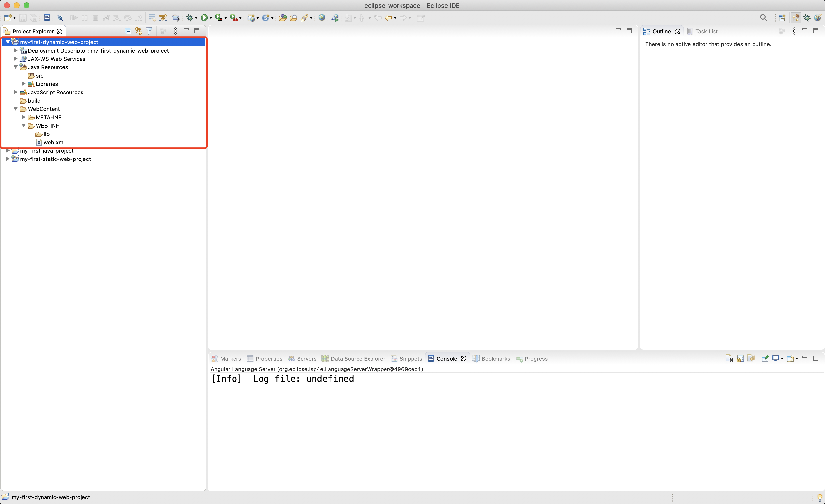Click Skip All Breakpoints icon
The height and width of the screenshot is (504, 825).
point(60,18)
